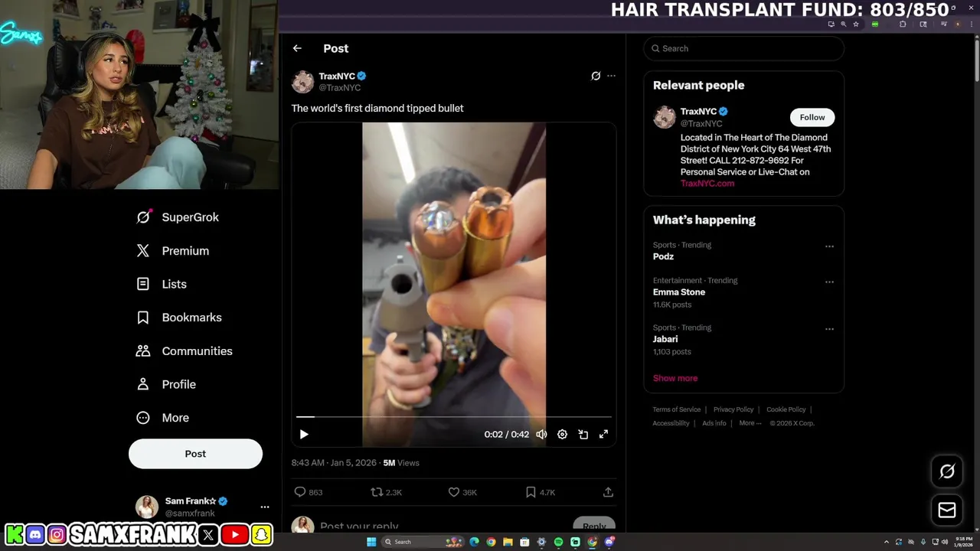Click the Windows taskbar search box
The image size is (980, 551).
point(423,542)
